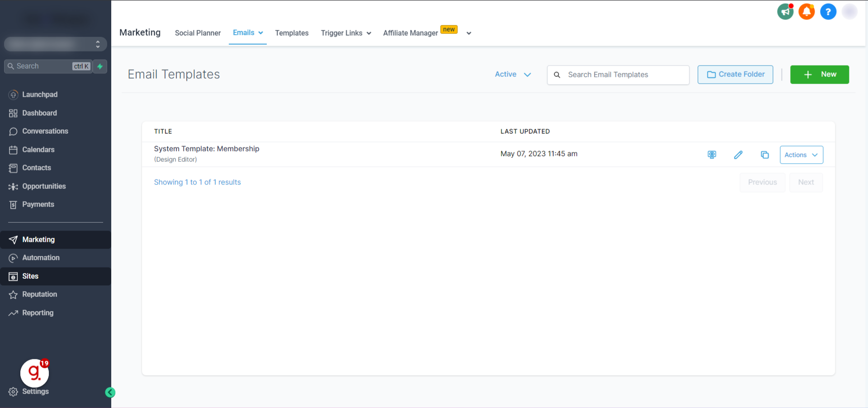Click the Conversations chat bubble icon
The width and height of the screenshot is (868, 408).
(x=13, y=131)
